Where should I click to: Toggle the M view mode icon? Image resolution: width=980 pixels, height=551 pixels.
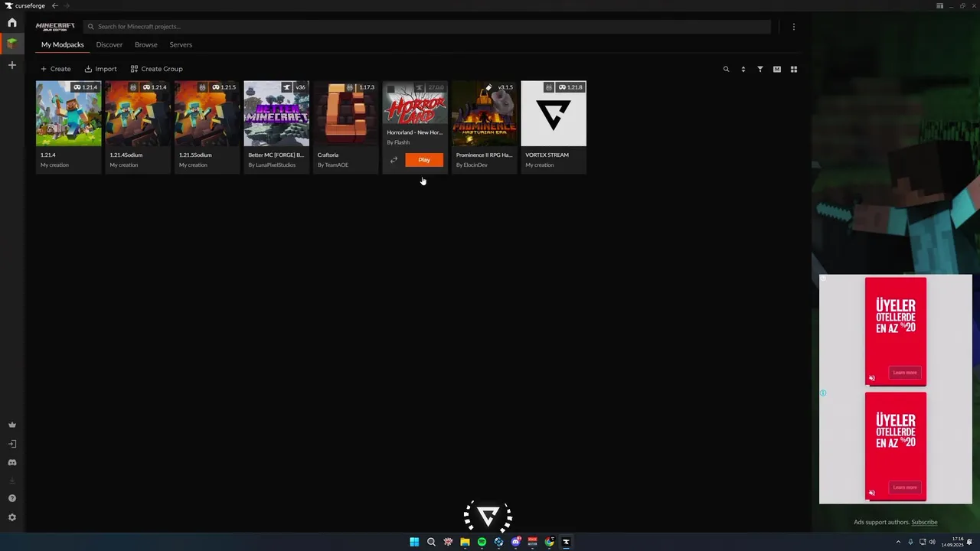tap(776, 69)
